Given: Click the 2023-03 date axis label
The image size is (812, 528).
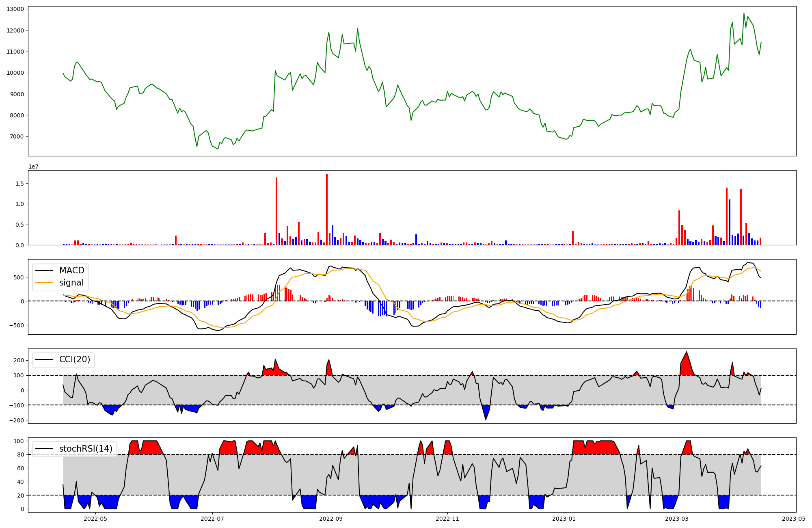Looking at the screenshot, I should (x=677, y=518).
